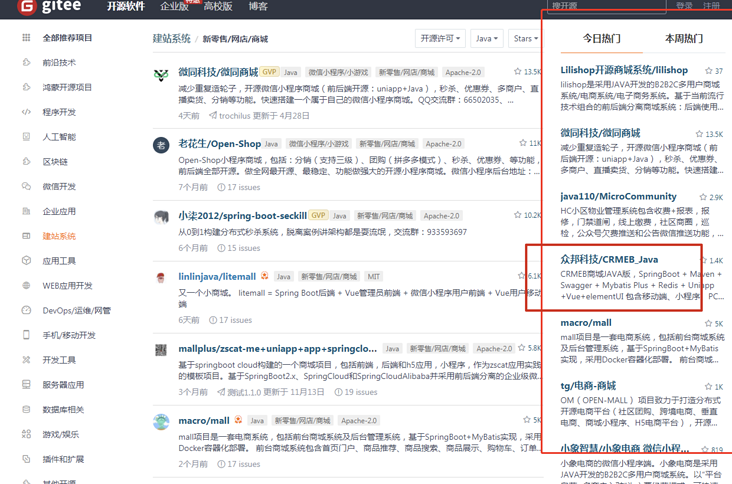Open 高校版 in the top menu
The image size is (732, 484).
click(218, 7)
